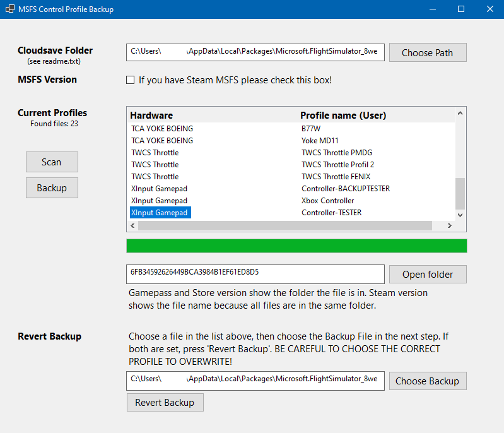Click the Choose Backup button
Viewport: 504px width, 433px height.
428,381
